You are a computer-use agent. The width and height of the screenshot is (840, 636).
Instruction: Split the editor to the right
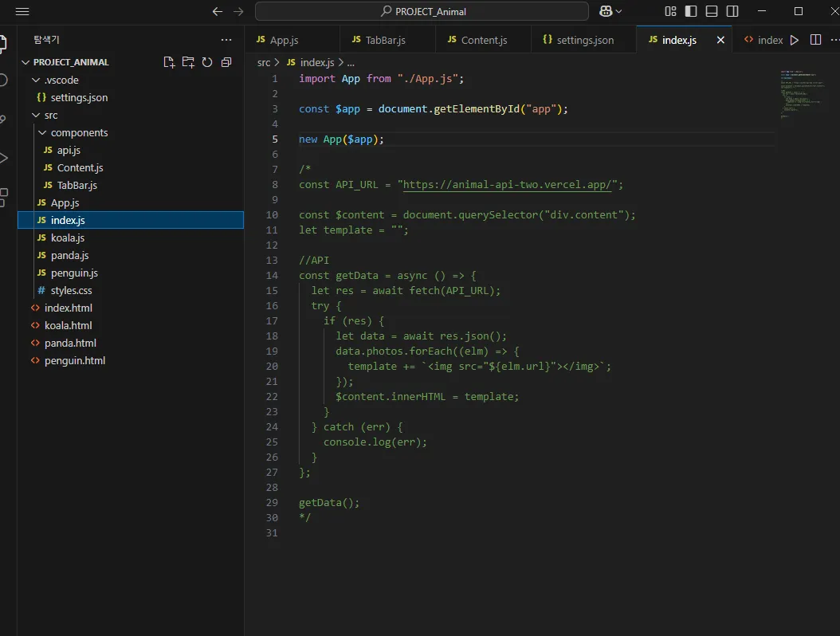click(815, 40)
